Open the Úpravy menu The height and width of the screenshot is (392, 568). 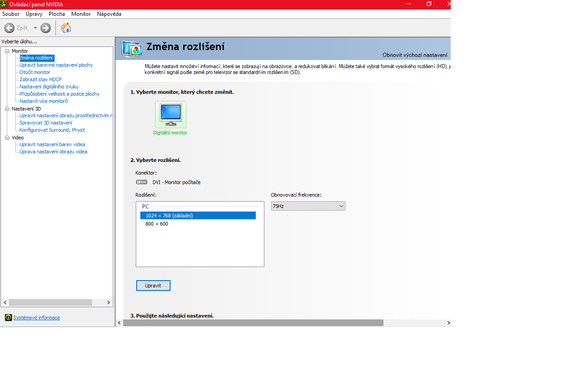pyautogui.click(x=34, y=14)
